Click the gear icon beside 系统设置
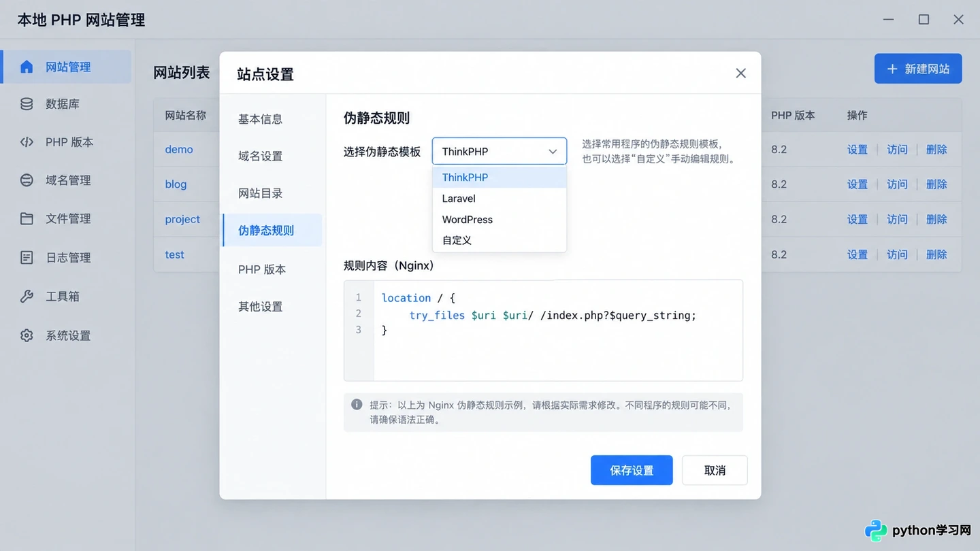The image size is (980, 551). pos(27,335)
